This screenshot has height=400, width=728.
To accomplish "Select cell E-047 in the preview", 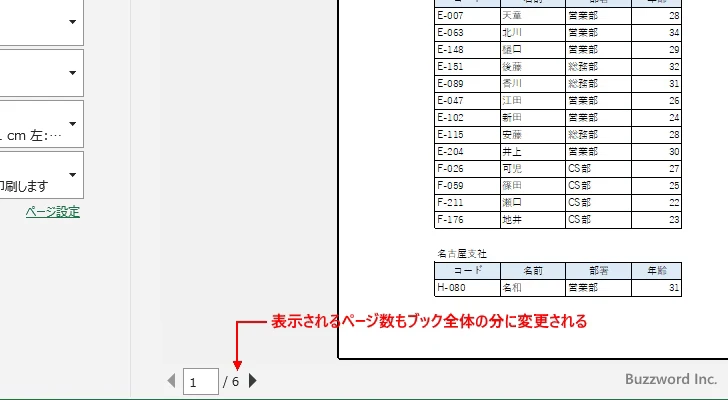I will click(x=468, y=101).
